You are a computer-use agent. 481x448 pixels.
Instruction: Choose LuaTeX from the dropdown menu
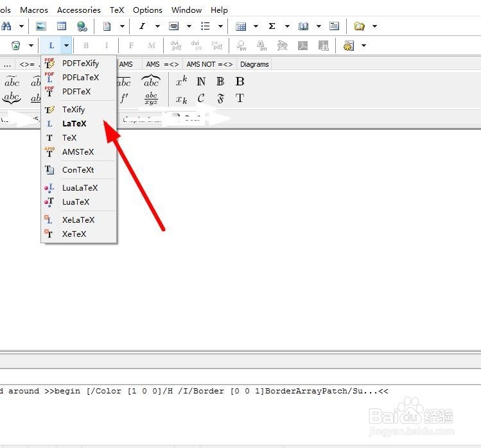79,202
